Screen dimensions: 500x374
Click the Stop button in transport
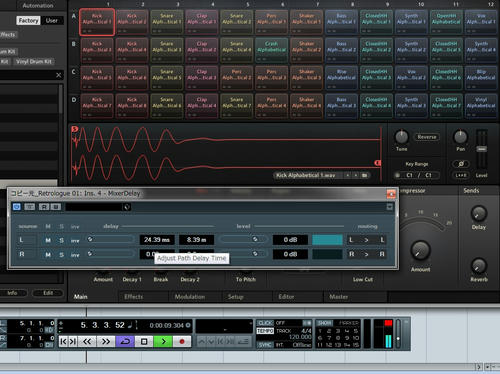[x=144, y=341]
